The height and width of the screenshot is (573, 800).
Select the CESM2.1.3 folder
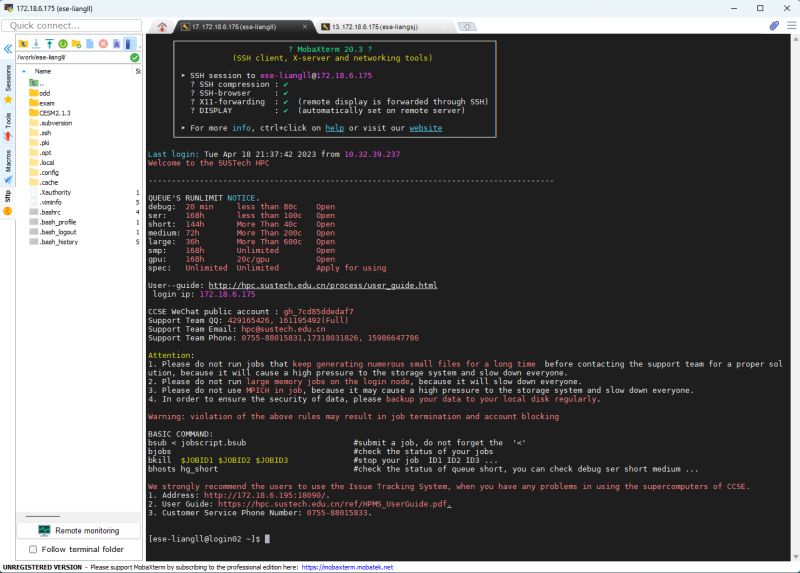click(x=49, y=113)
